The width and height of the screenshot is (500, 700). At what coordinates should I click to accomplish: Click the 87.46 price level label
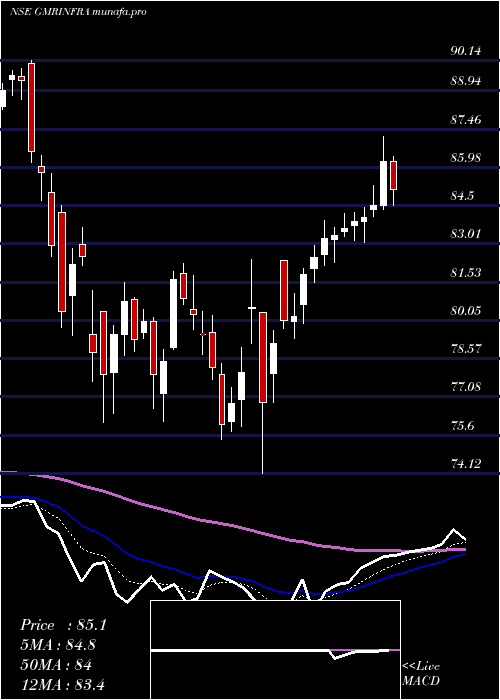466,120
